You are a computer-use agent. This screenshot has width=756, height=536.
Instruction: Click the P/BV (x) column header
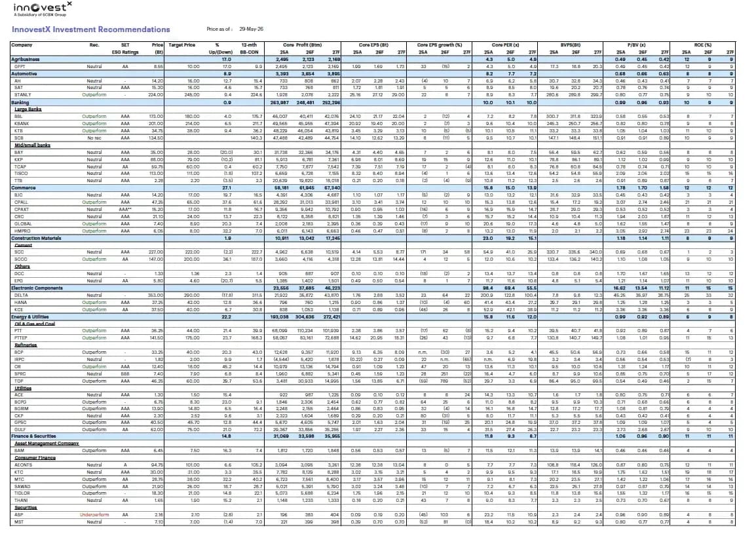coord(636,45)
